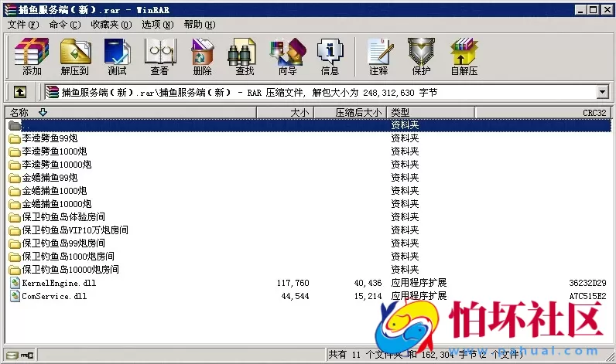Open the 帮助(H) menu
Image resolution: width=616 pixels, height=364 pixels.
pyautogui.click(x=200, y=25)
